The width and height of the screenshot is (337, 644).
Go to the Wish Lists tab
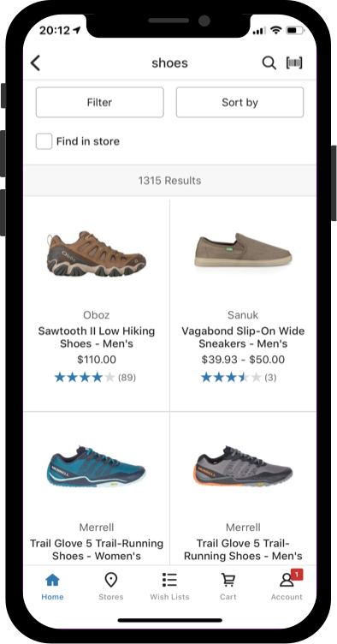point(169,587)
